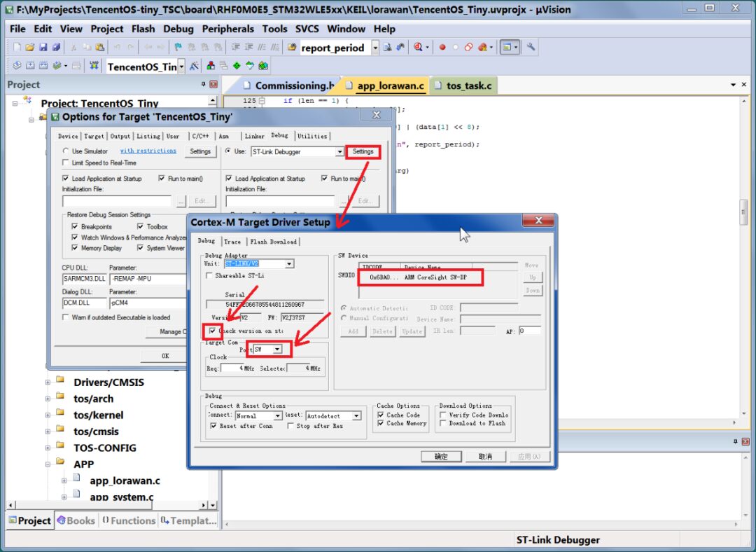Paste from the clipboard via toolbar icon
756x552 pixels.
coord(100,48)
